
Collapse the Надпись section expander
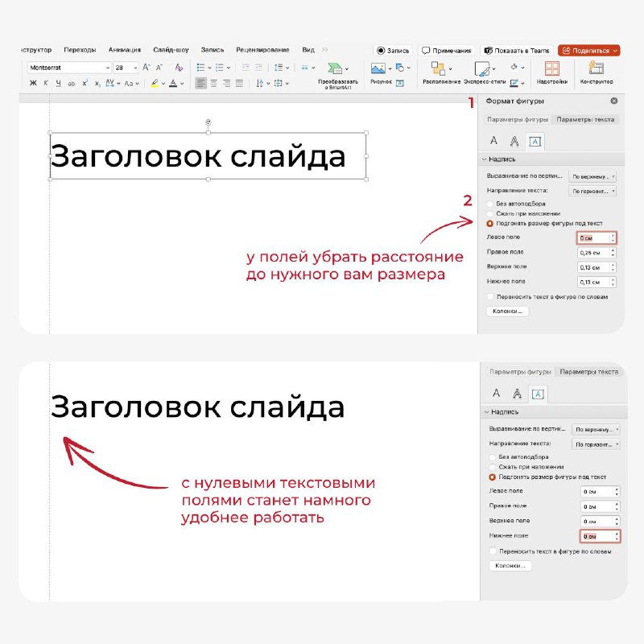tap(485, 159)
